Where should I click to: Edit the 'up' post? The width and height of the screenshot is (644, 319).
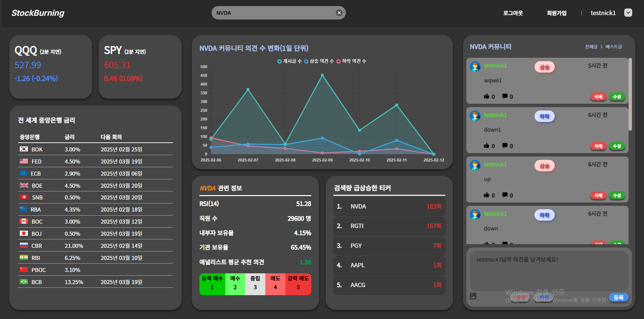coord(617,195)
